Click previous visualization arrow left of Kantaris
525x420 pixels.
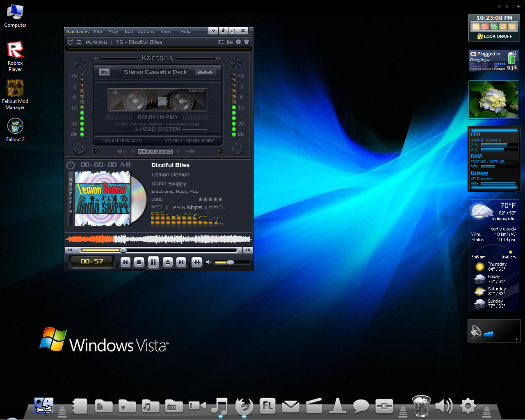tap(96, 58)
